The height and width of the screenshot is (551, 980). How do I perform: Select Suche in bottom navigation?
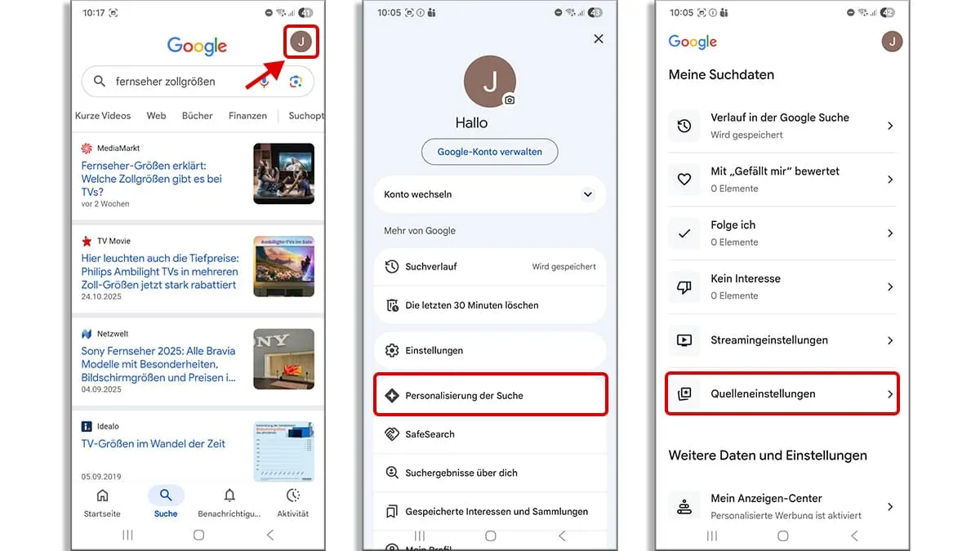(x=166, y=503)
